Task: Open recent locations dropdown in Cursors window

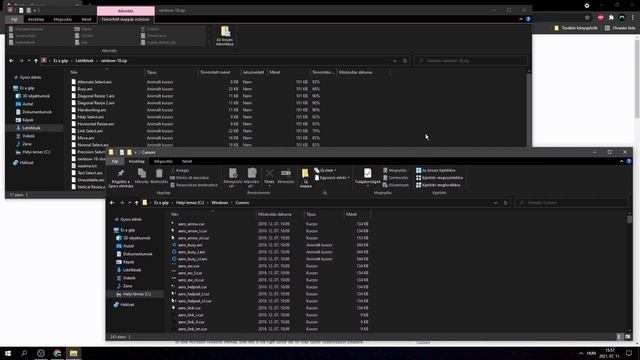Action: click(130, 203)
